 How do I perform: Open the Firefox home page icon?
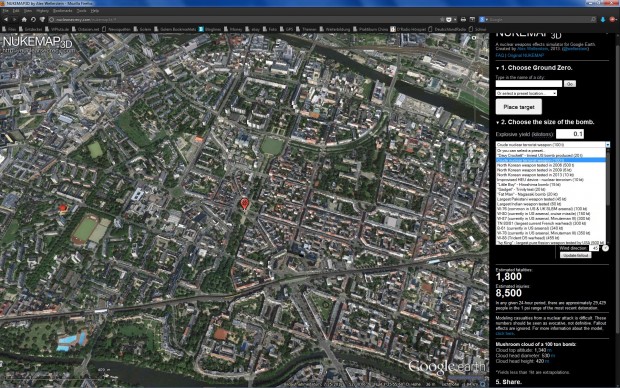coord(24,19)
